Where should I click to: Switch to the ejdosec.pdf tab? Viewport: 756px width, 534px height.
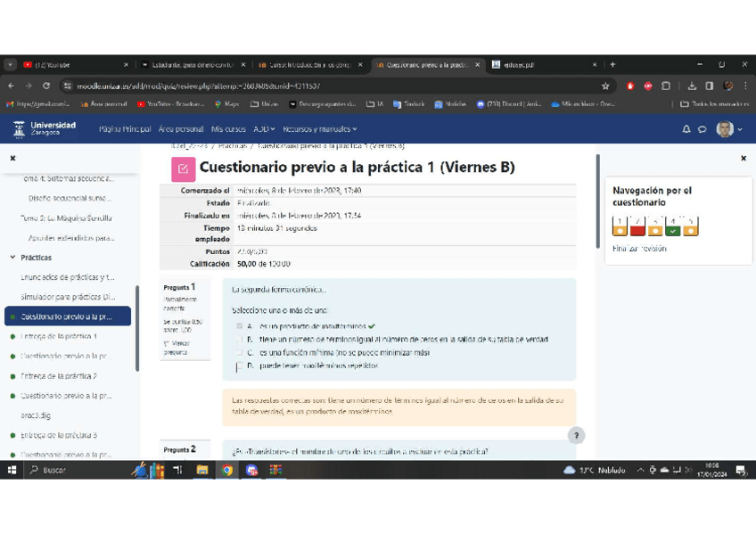(545, 64)
